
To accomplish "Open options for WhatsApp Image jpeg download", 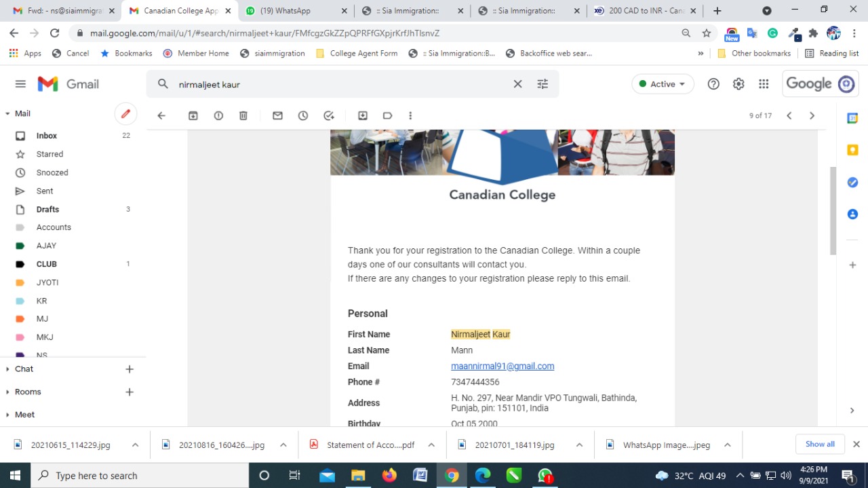I will (x=727, y=445).
